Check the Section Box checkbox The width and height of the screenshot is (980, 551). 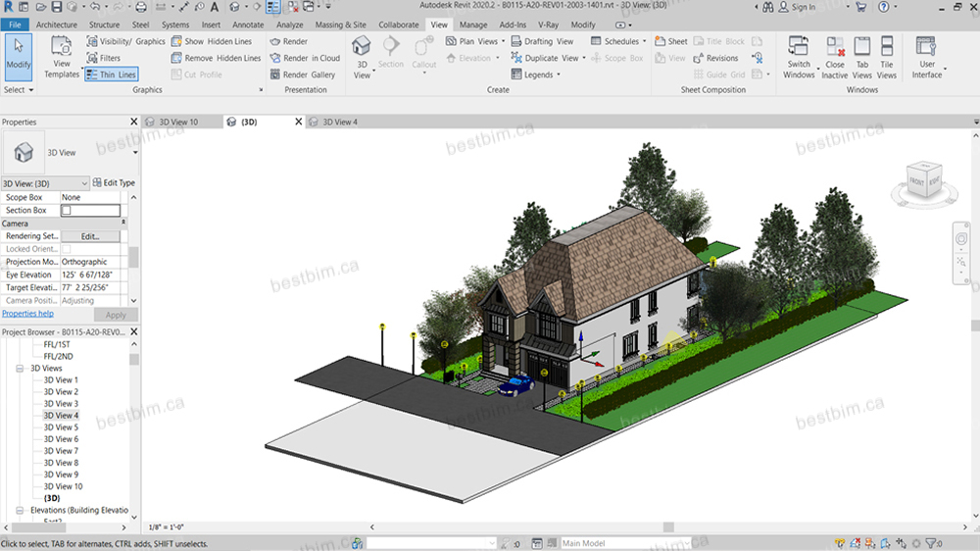click(x=67, y=211)
